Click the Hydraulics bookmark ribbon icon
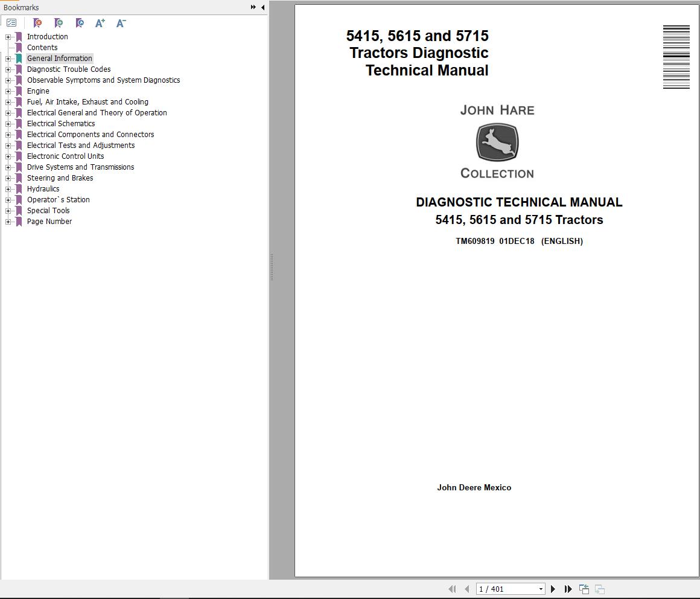The image size is (700, 599). point(19,189)
